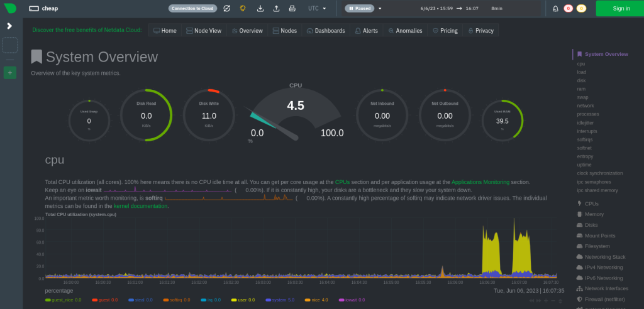644x309 pixels.
Task: Click the Sign in button
Action: (x=621, y=8)
